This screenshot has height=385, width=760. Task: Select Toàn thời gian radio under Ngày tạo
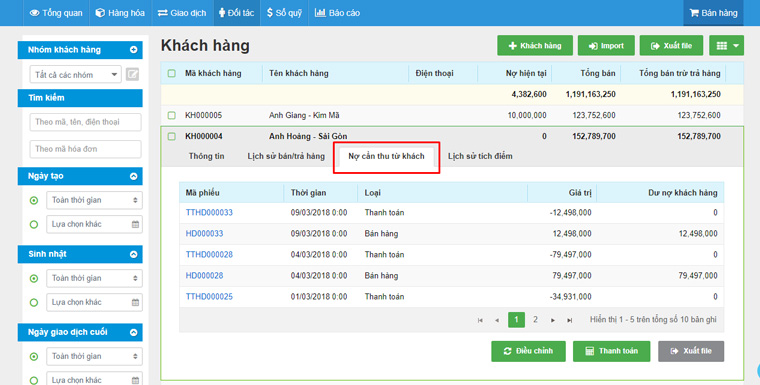tap(34, 200)
